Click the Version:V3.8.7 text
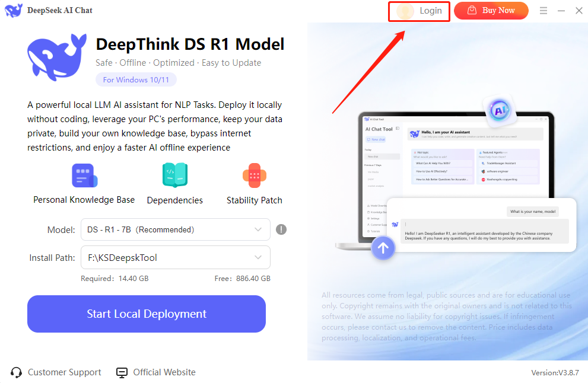 pos(555,372)
